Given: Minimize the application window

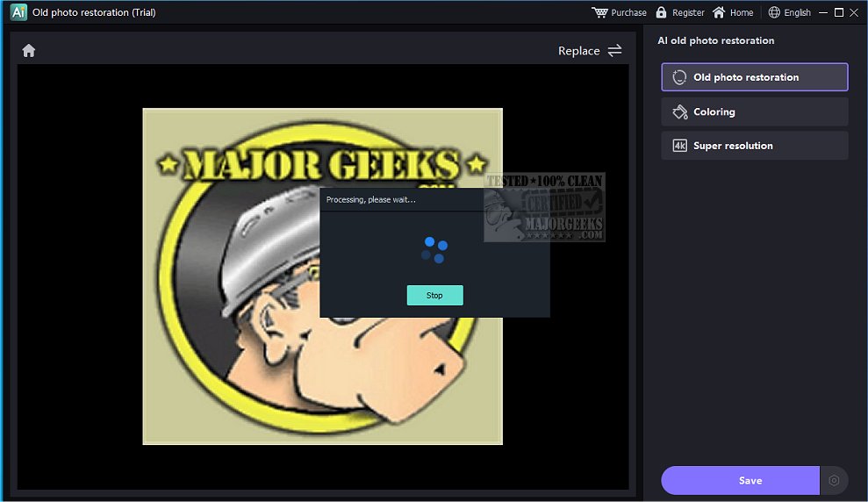Looking at the screenshot, I should tap(823, 12).
